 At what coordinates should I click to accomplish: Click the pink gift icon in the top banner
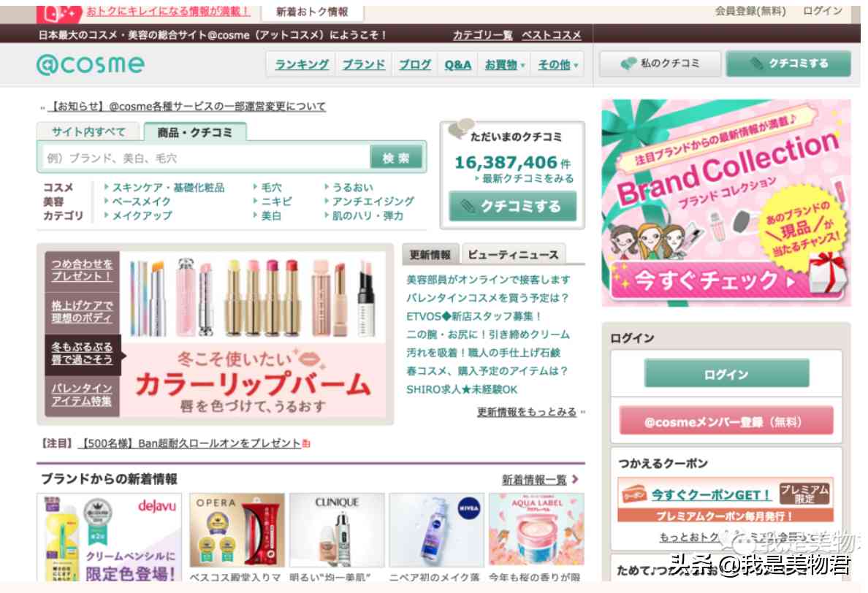59,12
